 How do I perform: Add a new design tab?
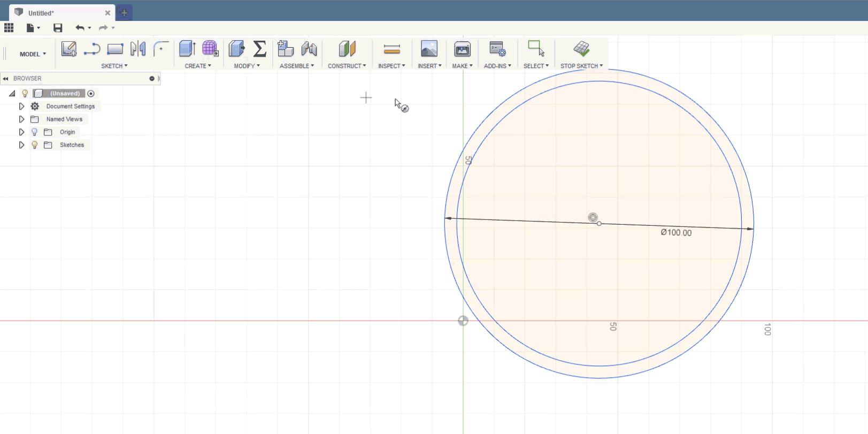[x=124, y=12]
